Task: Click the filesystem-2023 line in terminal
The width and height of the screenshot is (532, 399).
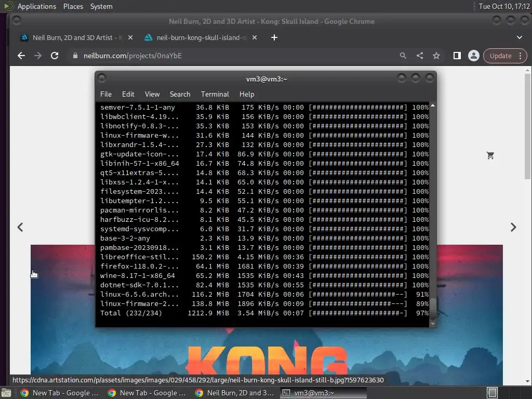Action: click(264, 191)
